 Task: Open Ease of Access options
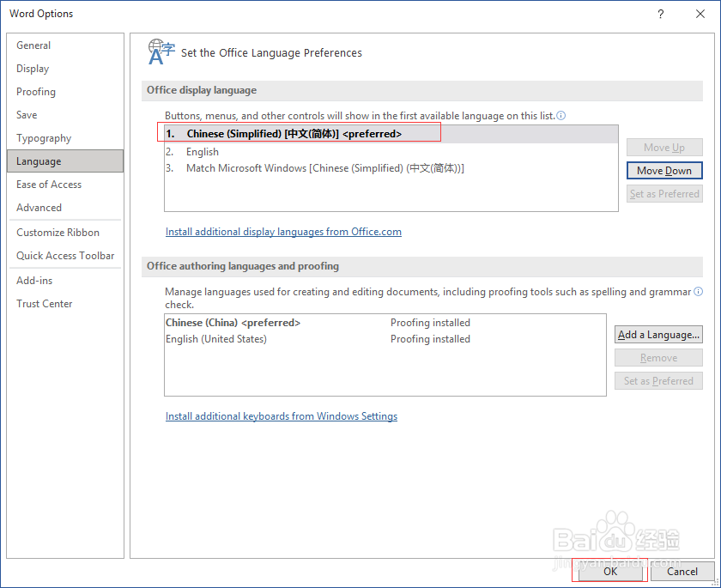(65, 185)
